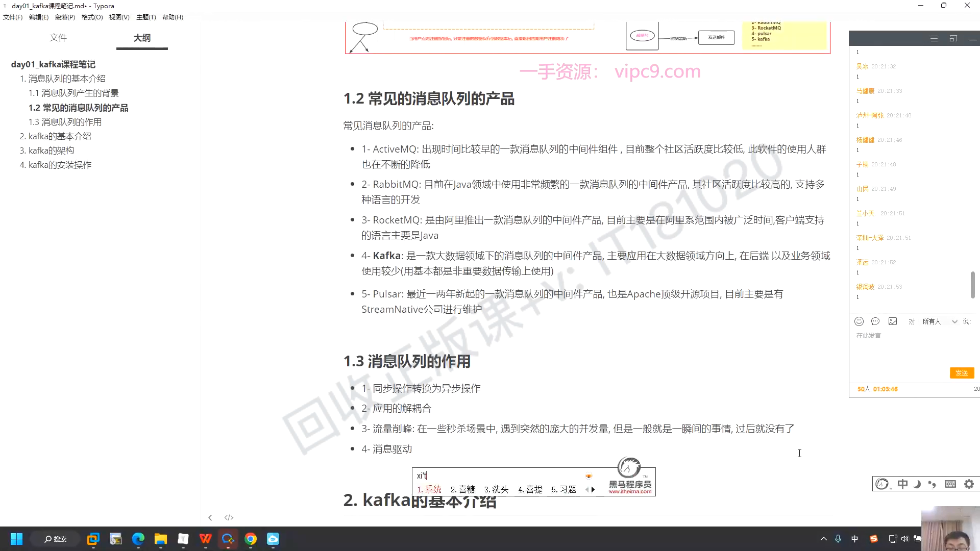Open IME toolbar settings gear
Screen dimensions: 980x551
969,484
